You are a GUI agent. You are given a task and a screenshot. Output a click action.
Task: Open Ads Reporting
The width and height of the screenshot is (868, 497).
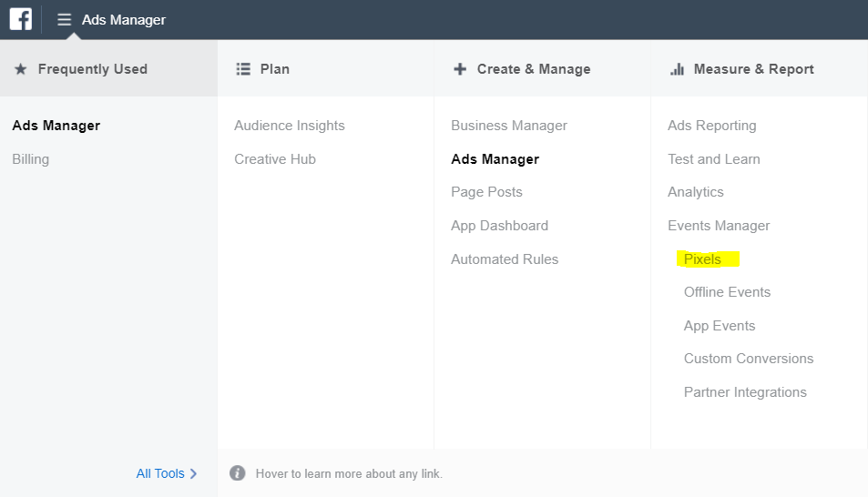[x=712, y=126]
